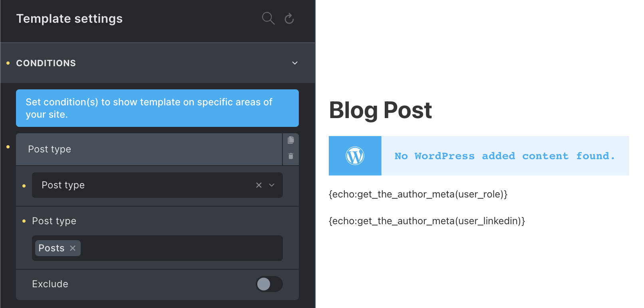Image resolution: width=644 pixels, height=308 pixels.
Task: Click the Template settings title
Action: [70, 19]
